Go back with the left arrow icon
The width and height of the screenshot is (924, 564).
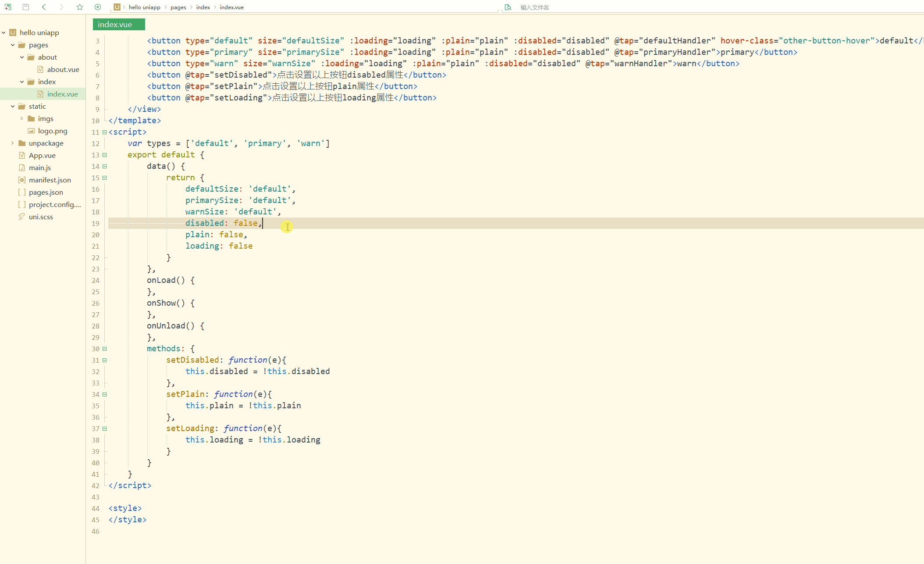[44, 7]
